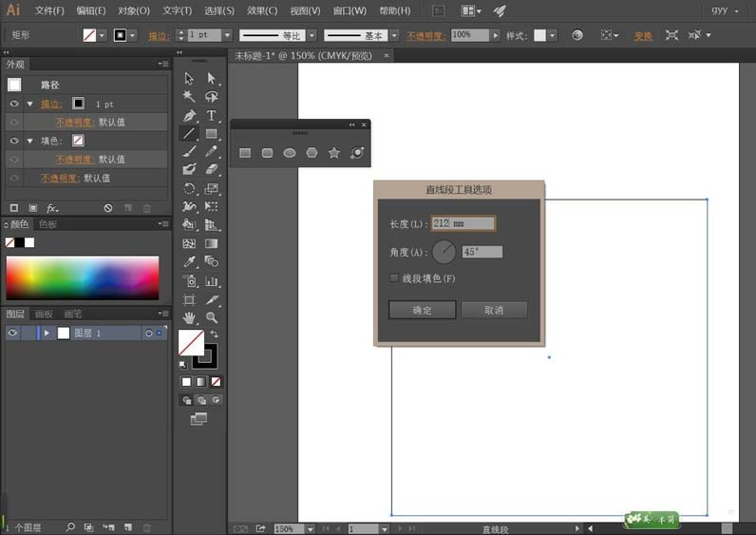Toggle visibility of 填色 appearance row
The width and height of the screenshot is (756, 535).
click(14, 141)
